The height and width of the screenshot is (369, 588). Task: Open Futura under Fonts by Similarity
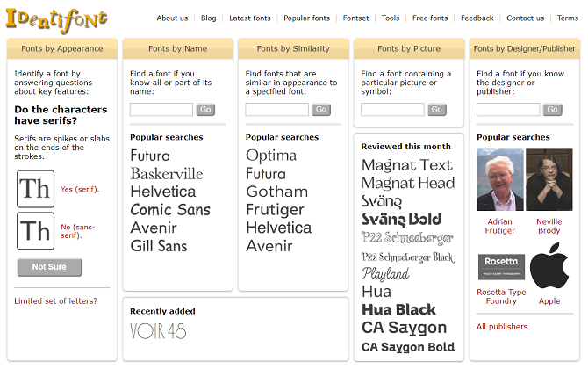point(266,174)
